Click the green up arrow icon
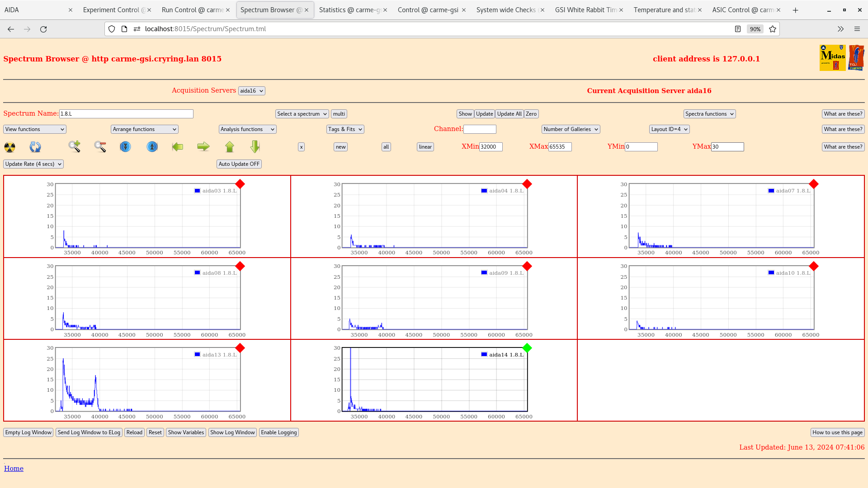Image resolution: width=868 pixels, height=488 pixels. (230, 147)
